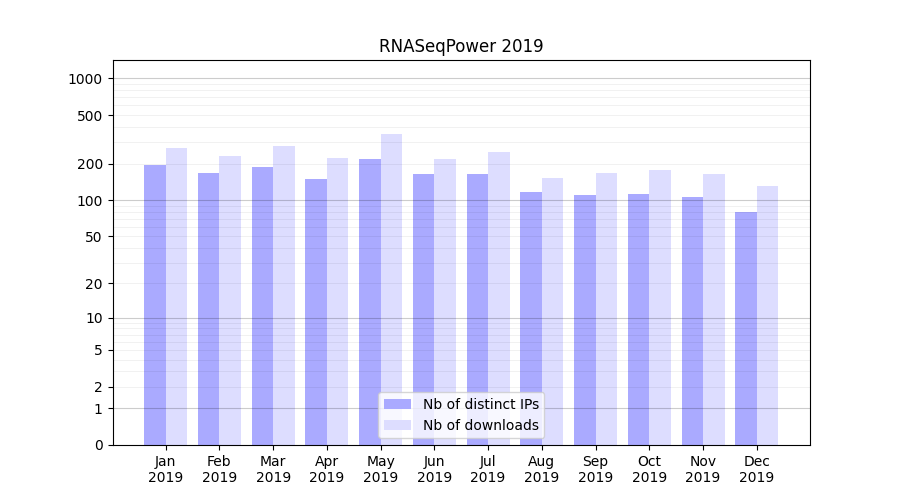Select the 0 y-axis tick label
Viewport: 900px width, 500px height.
pos(98,445)
